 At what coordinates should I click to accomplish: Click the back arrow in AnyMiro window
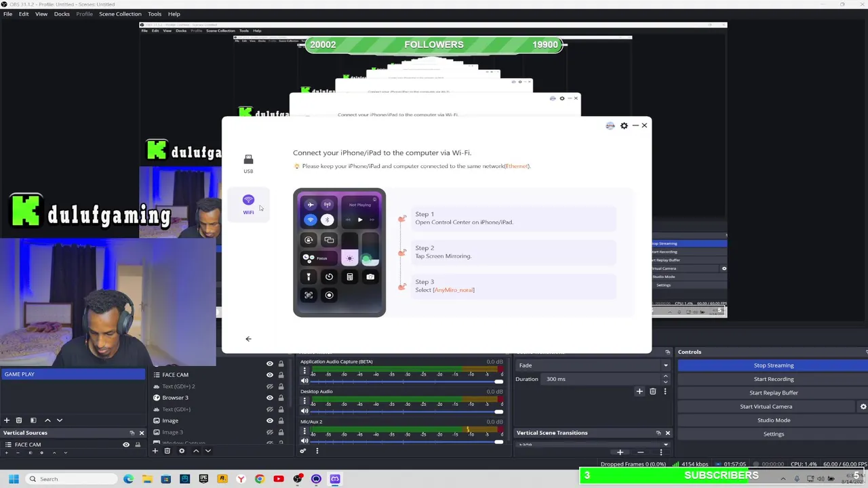[248, 339]
